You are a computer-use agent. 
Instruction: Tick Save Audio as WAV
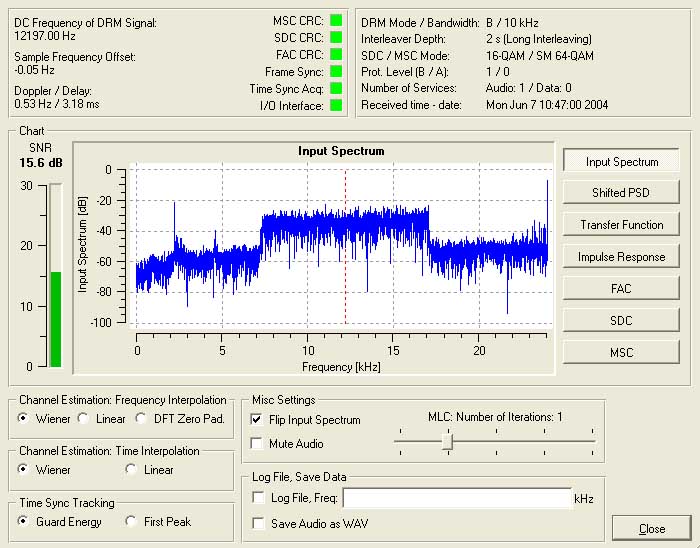pos(258,523)
